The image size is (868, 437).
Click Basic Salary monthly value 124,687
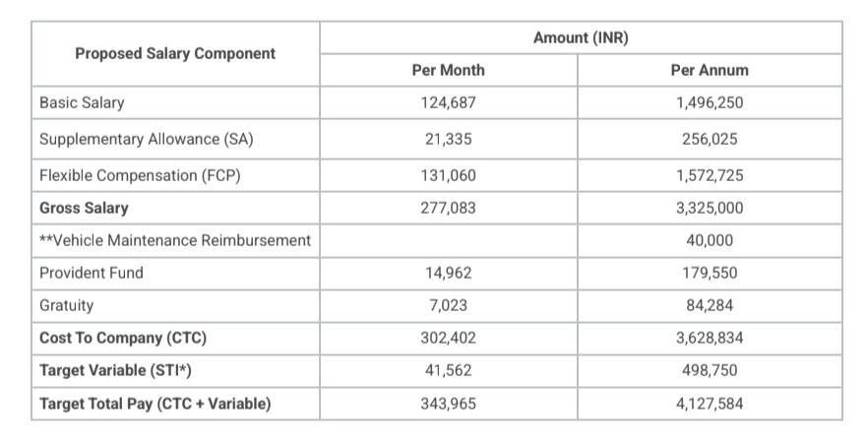(448, 103)
